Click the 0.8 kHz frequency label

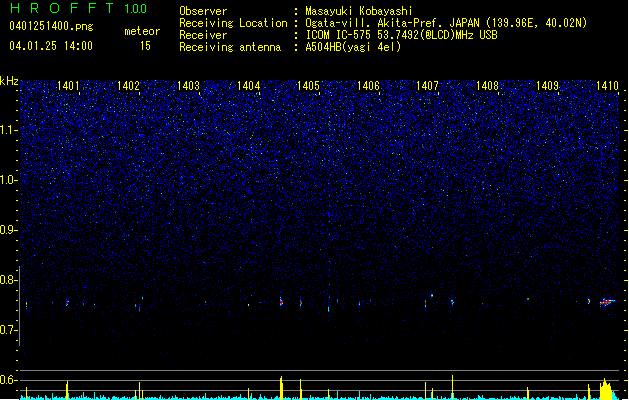(x=9, y=280)
